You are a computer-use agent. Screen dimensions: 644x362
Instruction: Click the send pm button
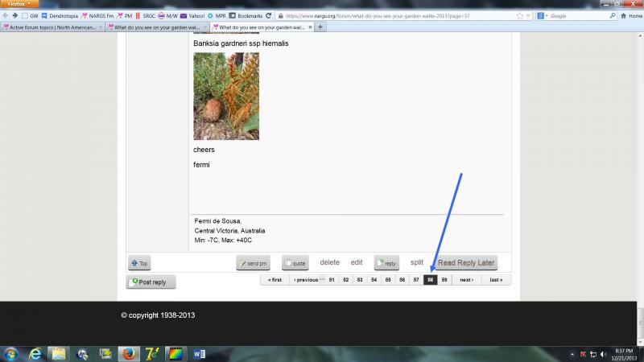253,263
